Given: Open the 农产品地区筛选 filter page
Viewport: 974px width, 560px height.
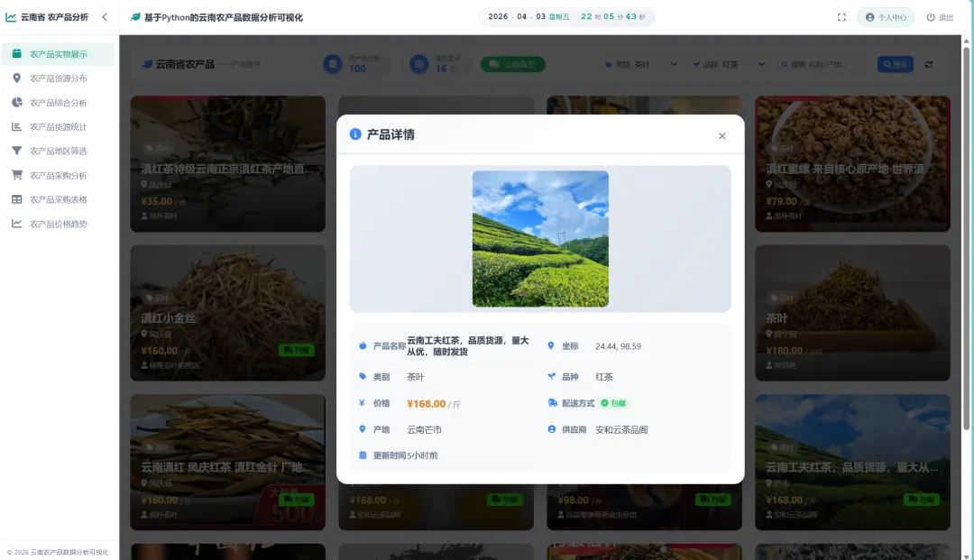Looking at the screenshot, I should point(58,151).
